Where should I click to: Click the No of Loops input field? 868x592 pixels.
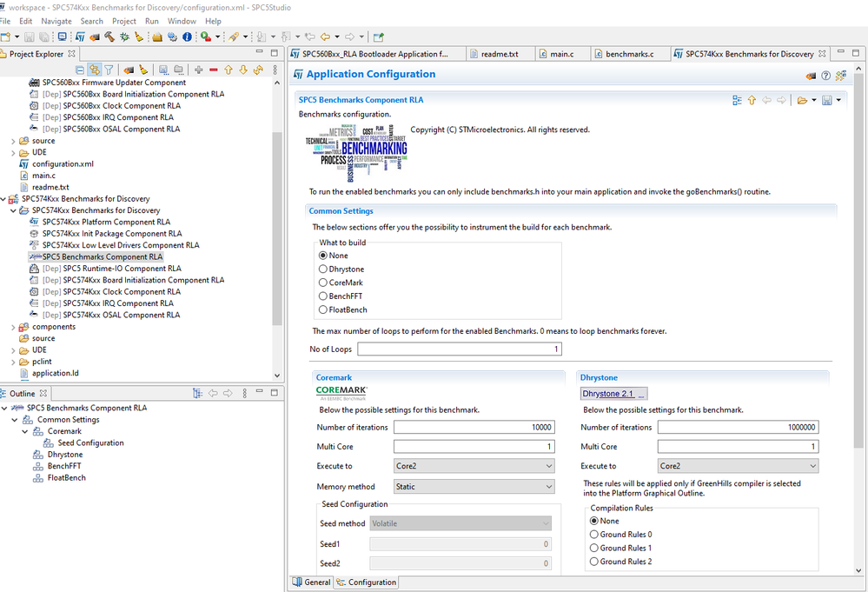(460, 349)
